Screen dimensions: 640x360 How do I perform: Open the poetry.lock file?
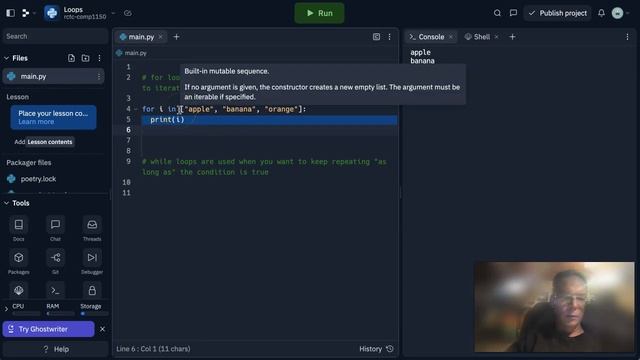click(38, 179)
